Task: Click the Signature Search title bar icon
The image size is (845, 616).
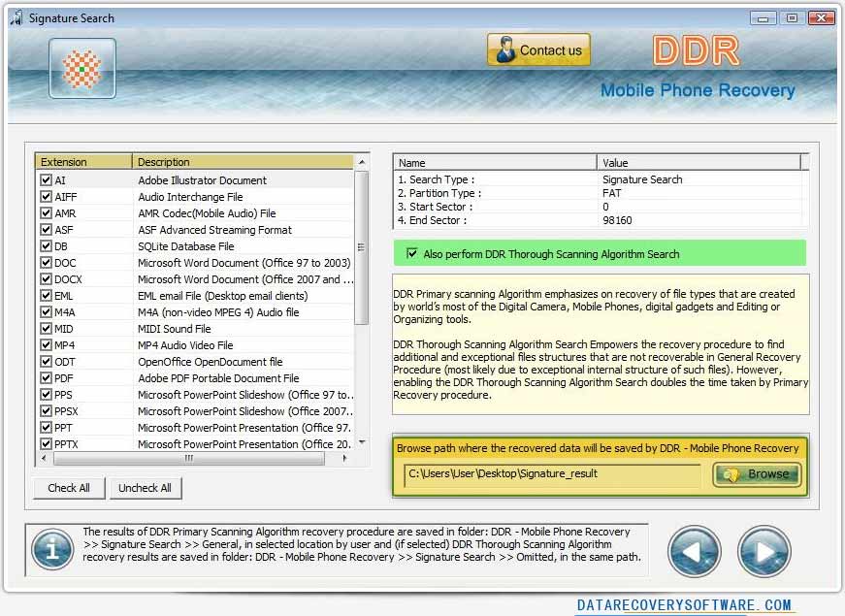Action: point(16,17)
